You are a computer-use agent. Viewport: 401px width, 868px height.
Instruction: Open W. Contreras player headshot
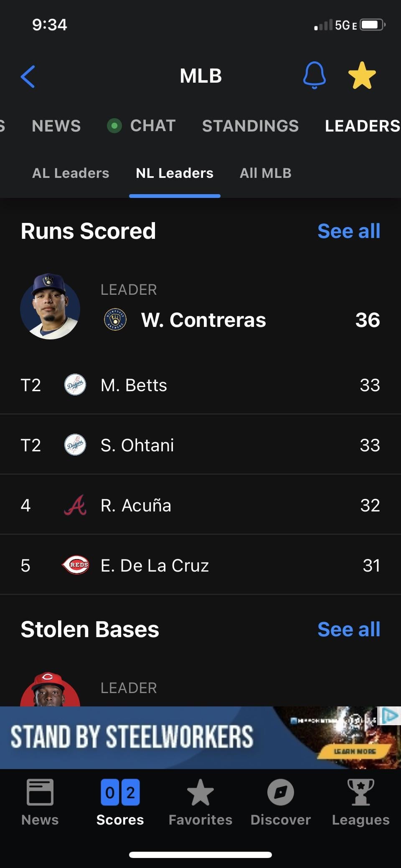[x=50, y=306]
